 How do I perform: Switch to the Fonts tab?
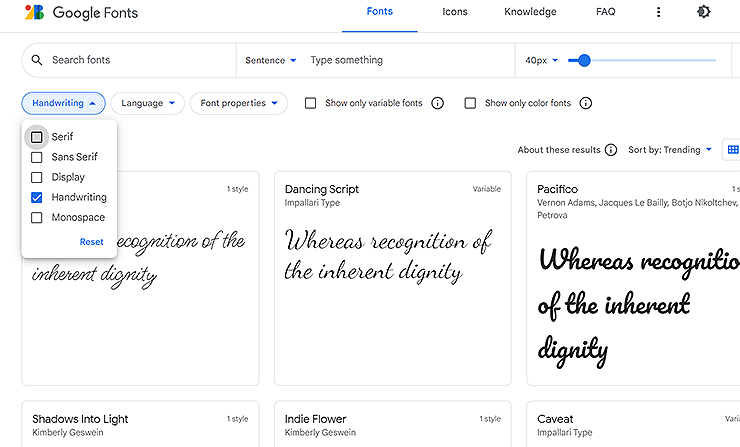coord(379,12)
